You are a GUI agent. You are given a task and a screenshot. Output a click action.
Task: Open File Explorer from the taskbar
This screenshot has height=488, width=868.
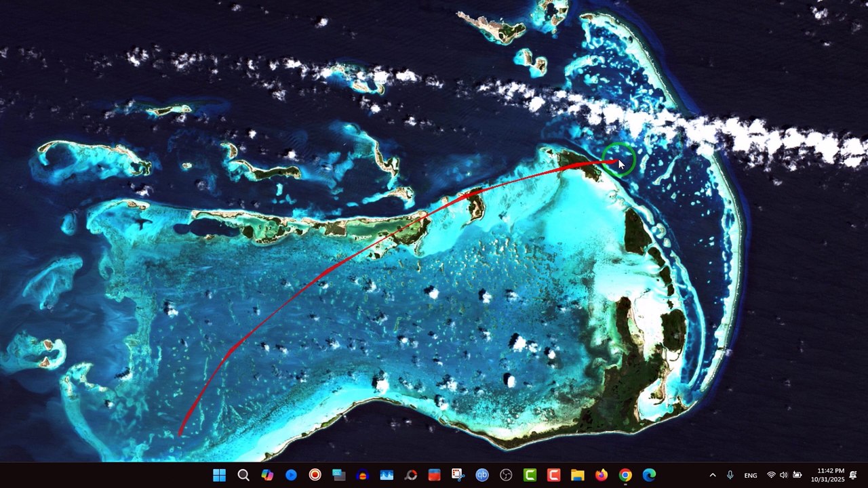[x=577, y=475]
